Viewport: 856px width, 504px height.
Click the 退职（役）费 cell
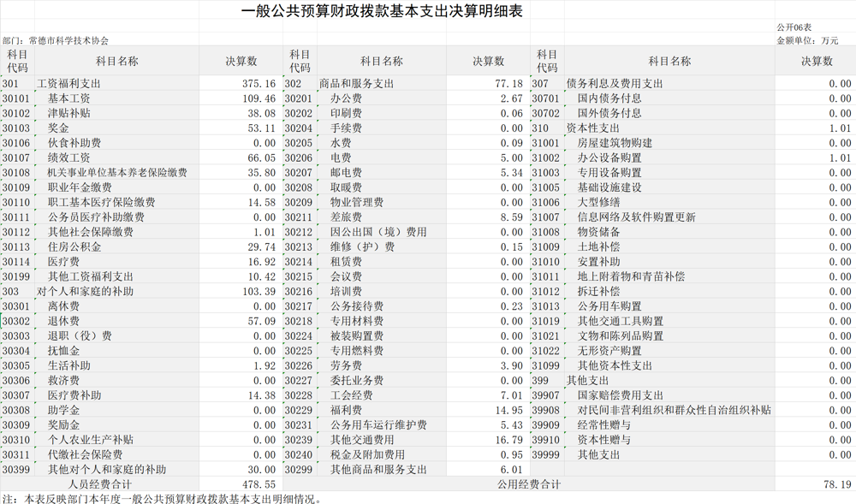(x=80, y=336)
